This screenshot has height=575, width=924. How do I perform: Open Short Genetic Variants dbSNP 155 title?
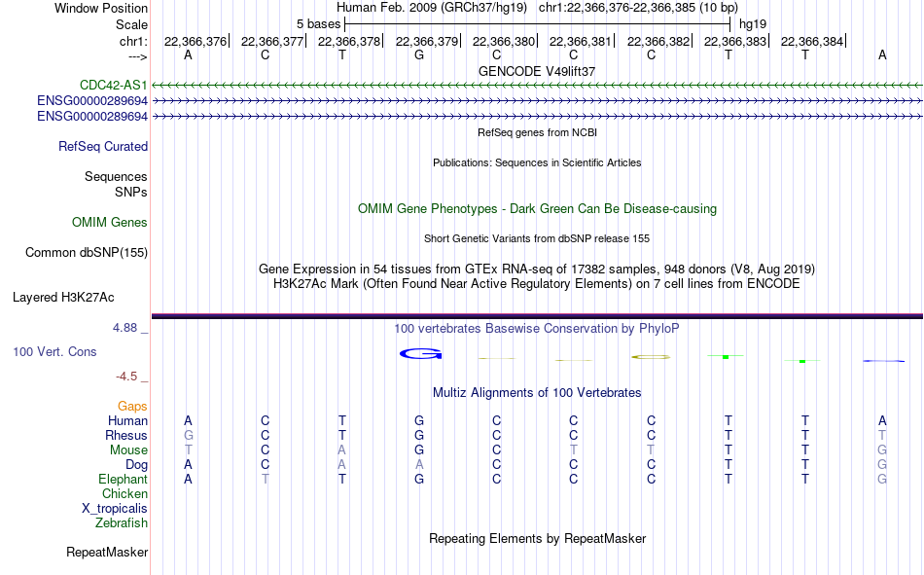(537, 238)
